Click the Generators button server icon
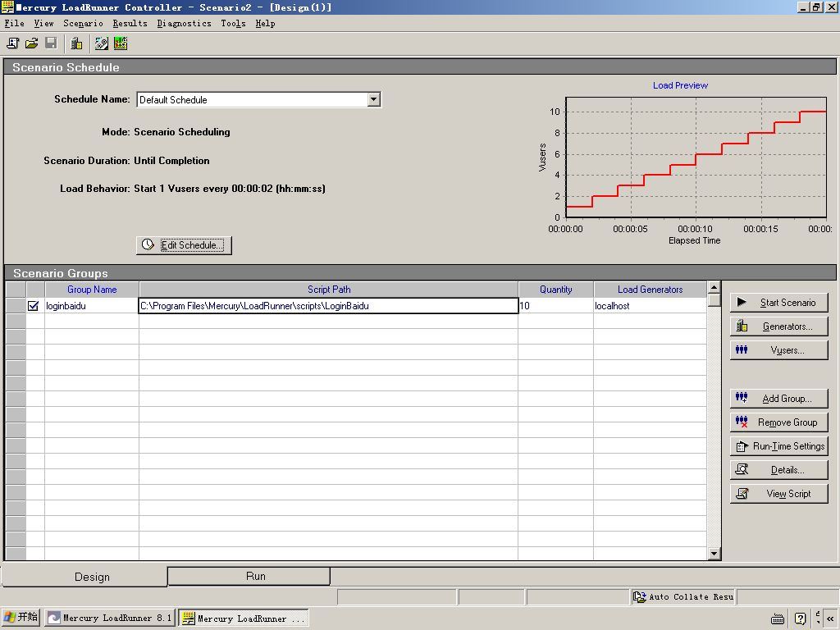Viewport: 840px width, 630px height. point(742,326)
